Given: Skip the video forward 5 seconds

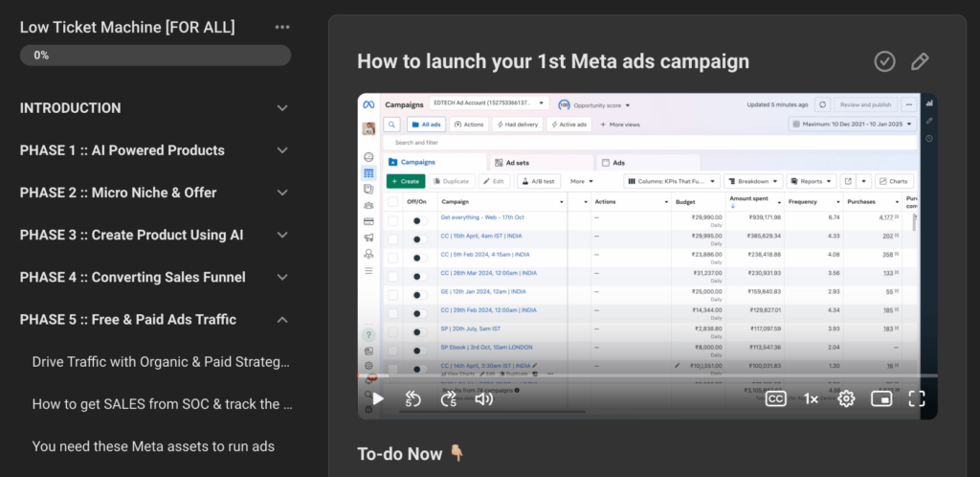Looking at the screenshot, I should 449,398.
